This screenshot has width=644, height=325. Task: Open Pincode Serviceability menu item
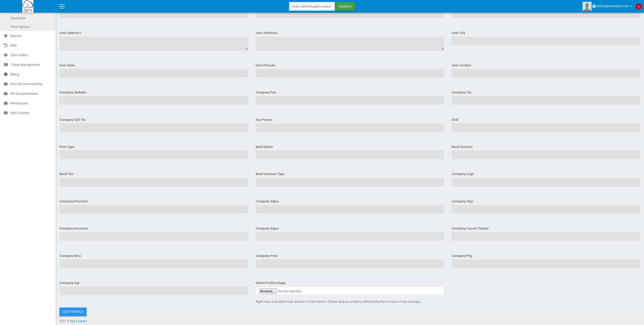pos(26,84)
